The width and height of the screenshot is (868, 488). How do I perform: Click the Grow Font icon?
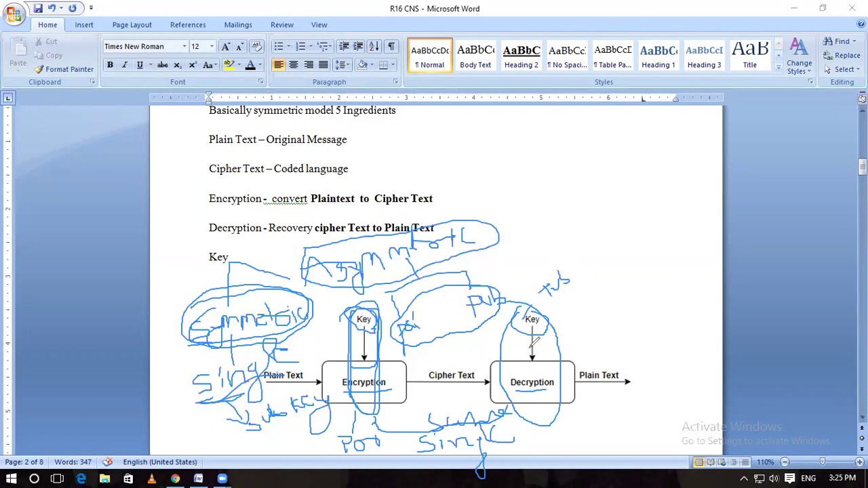(x=226, y=47)
